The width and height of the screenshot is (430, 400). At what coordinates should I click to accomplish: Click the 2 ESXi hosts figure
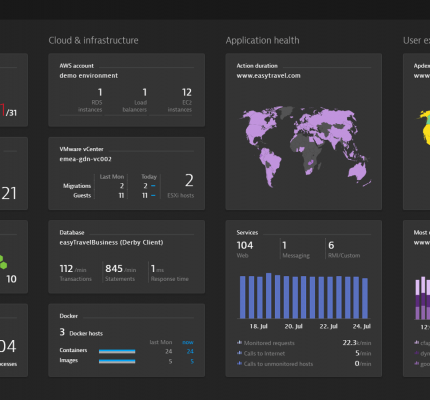point(189,180)
